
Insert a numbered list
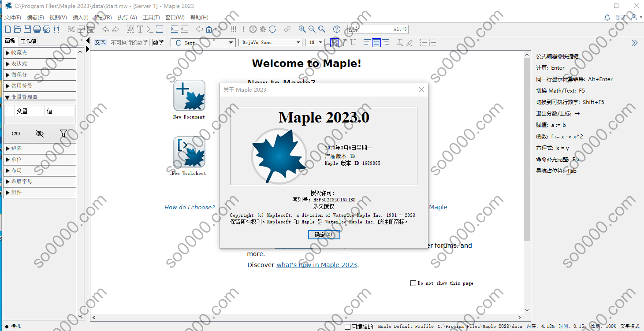click(x=432, y=42)
